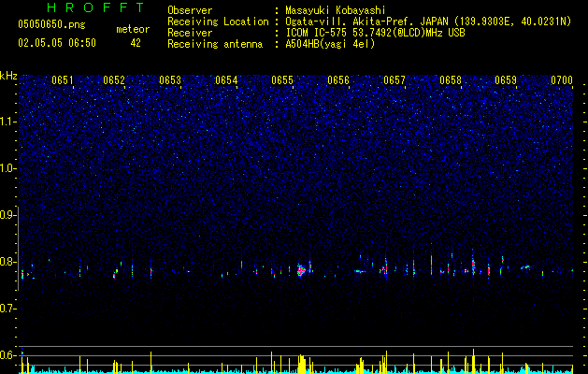Select location text Ogata-vill. Akita-Pref. JAPAN
This screenshot has height=374, width=588.
[x=366, y=22]
